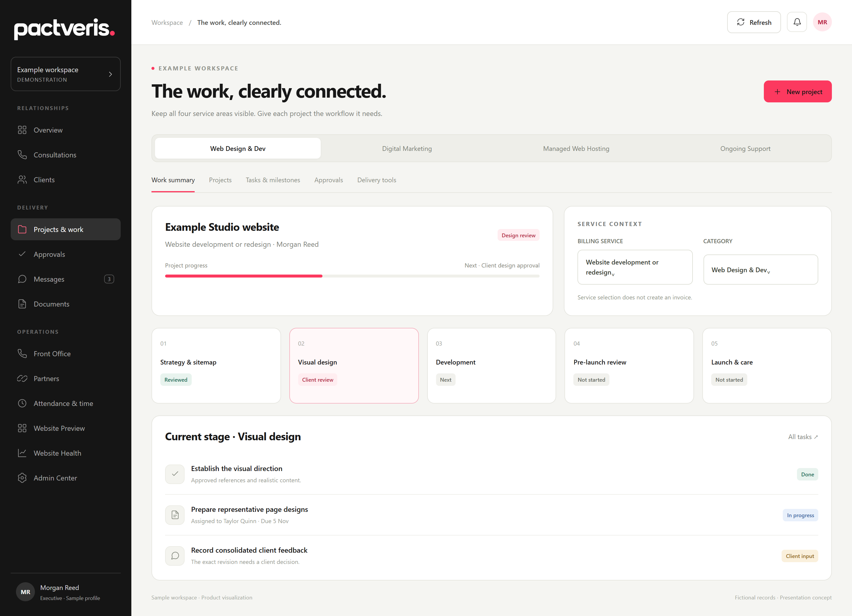Click the Prepare representative page designs task icon

tap(175, 515)
